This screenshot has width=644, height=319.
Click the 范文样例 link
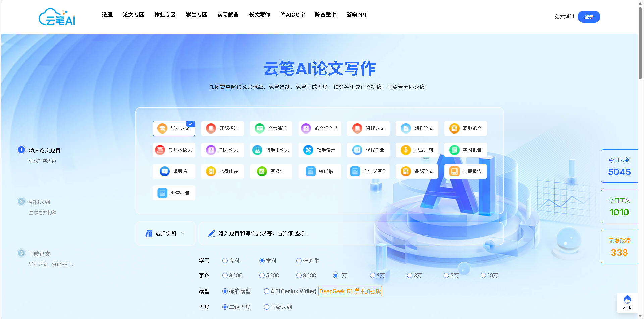point(564,16)
